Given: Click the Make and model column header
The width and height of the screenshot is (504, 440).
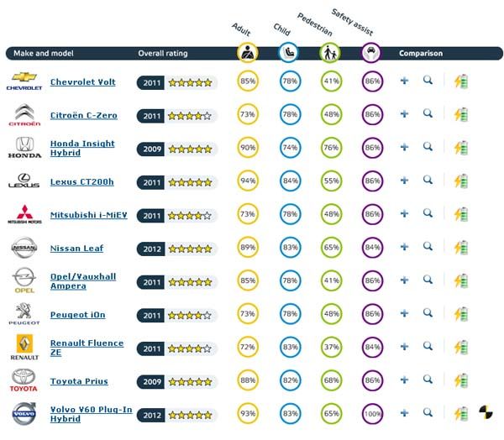Looking at the screenshot, I should 44,54.
